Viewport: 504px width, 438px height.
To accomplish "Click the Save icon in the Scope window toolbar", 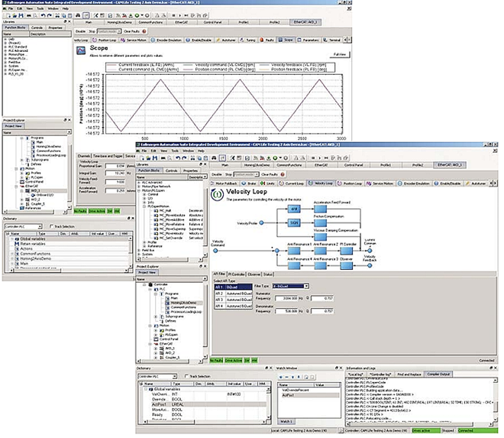I will [21, 15].
